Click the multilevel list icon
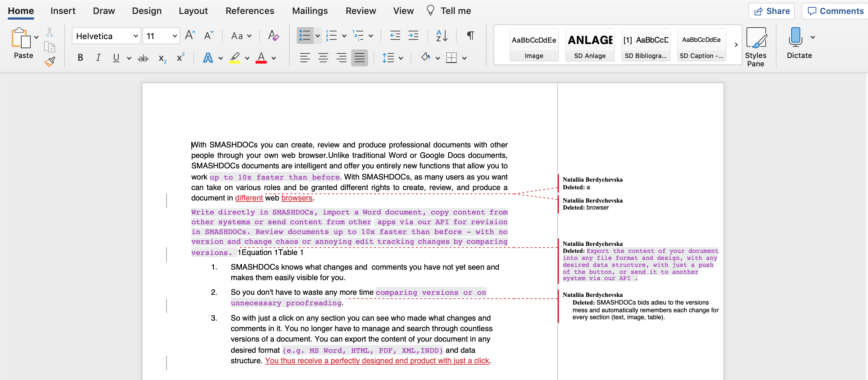868x380 pixels. tap(358, 35)
